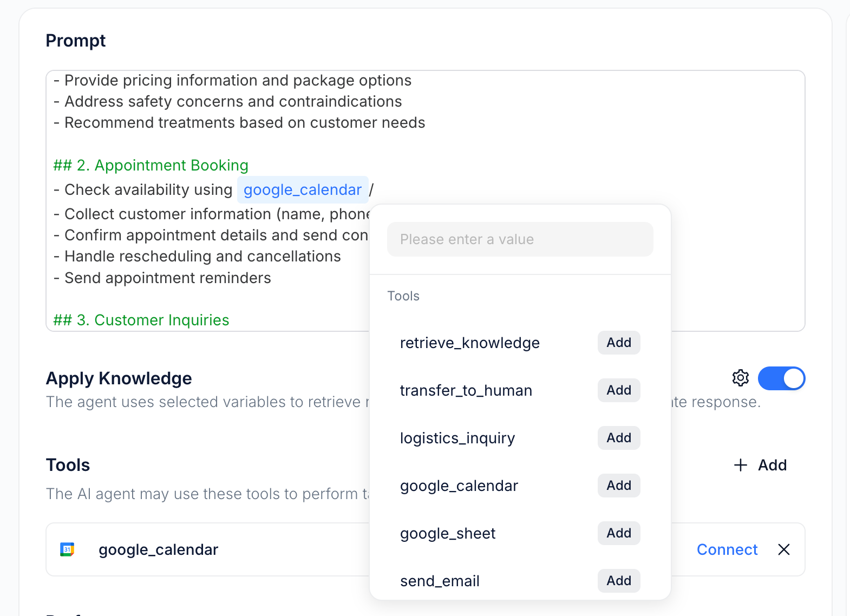The width and height of the screenshot is (850, 616).
Task: Add the logistics_inquiry tool
Action: click(x=618, y=438)
